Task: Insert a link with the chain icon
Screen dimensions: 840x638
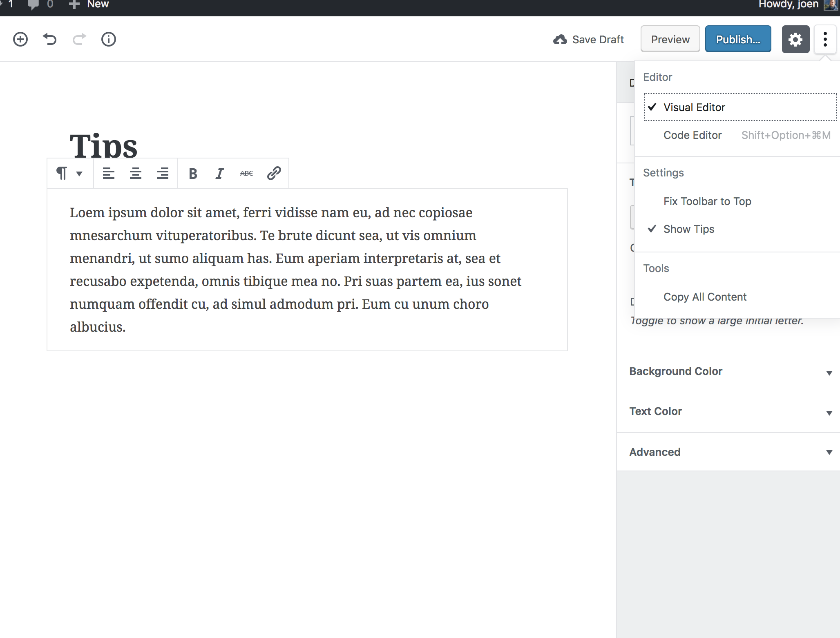Action: (274, 173)
